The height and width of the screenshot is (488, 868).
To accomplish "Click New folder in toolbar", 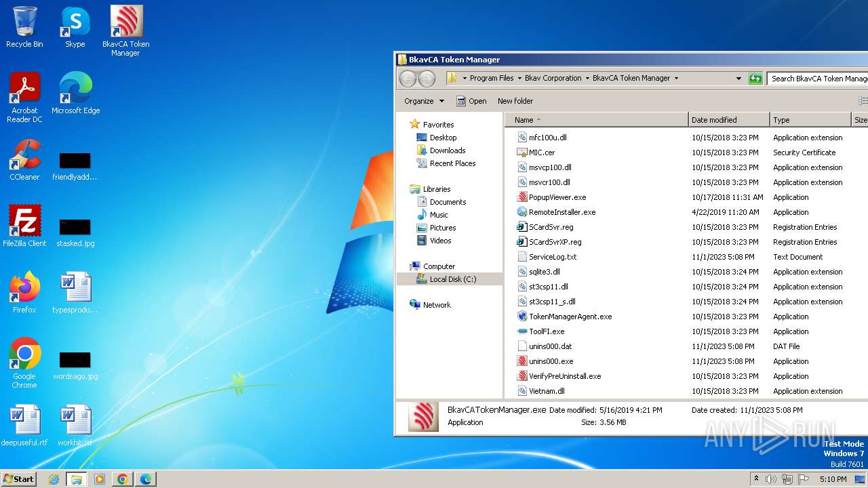I will point(515,101).
